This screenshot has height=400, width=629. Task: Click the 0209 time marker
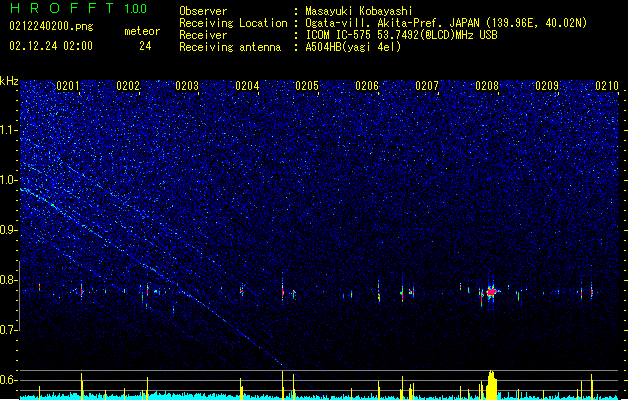pyautogui.click(x=547, y=86)
